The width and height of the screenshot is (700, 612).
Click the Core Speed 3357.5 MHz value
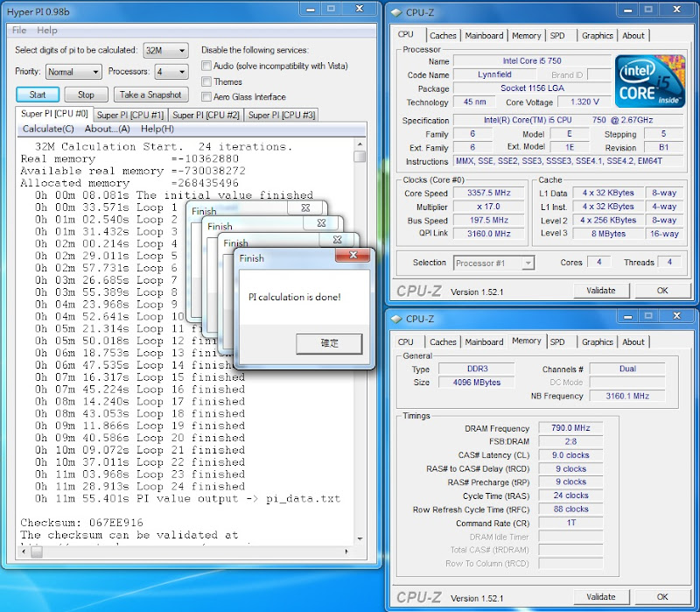(489, 193)
